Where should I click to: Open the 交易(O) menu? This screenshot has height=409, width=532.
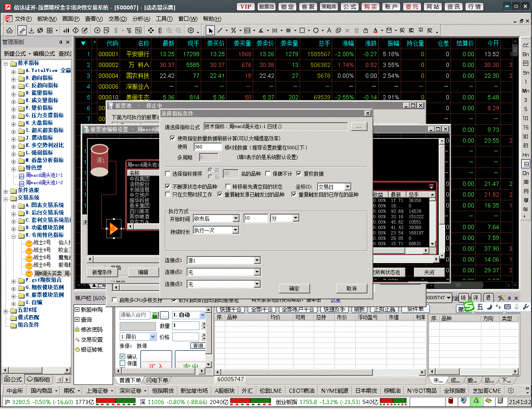coord(118,19)
